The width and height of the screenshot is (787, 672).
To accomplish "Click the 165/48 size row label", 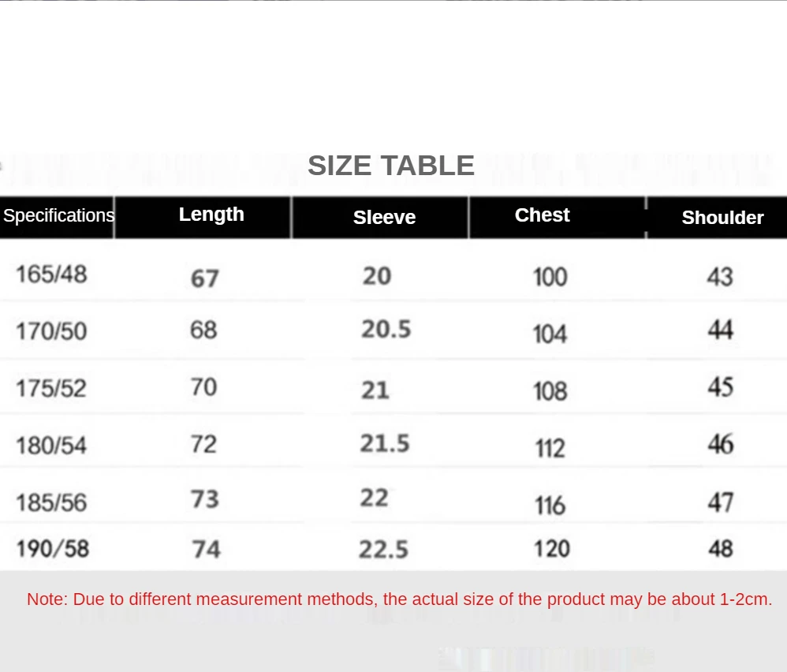I will click(x=52, y=274).
